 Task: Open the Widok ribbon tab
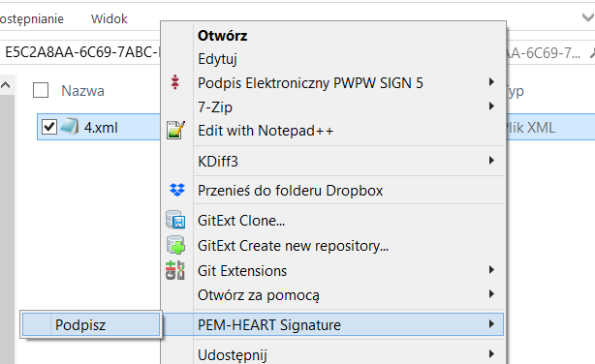pos(110,18)
